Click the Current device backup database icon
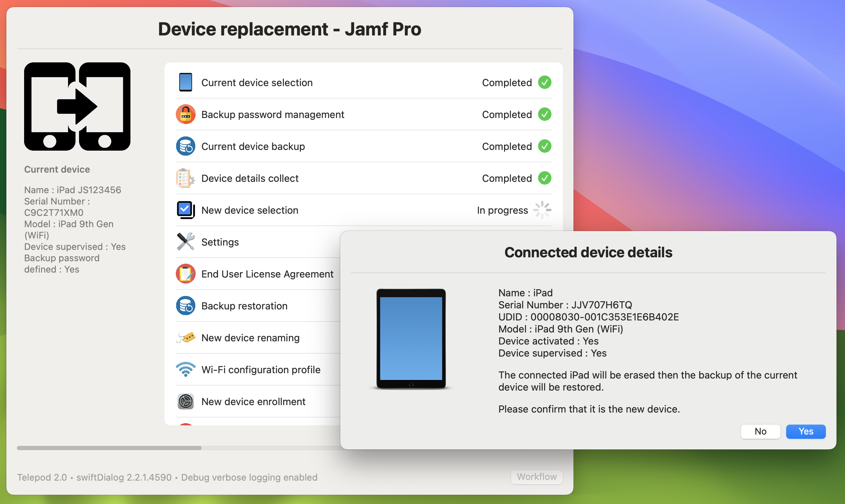The height and width of the screenshot is (504, 845). [x=185, y=146]
